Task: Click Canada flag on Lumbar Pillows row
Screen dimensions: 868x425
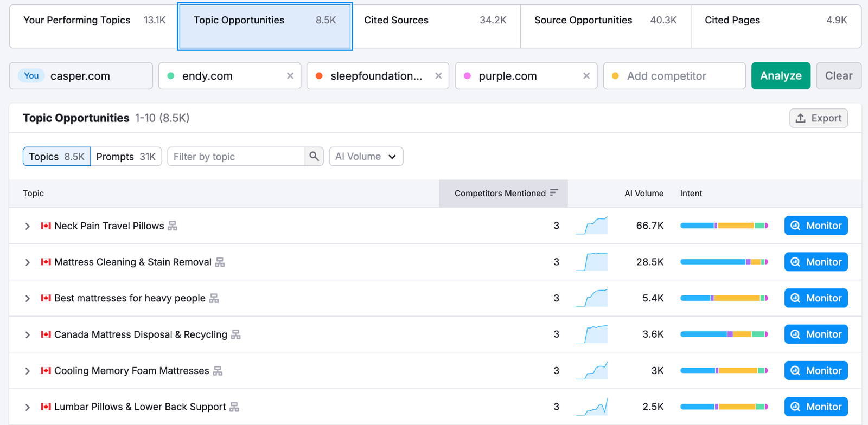Action: click(x=46, y=407)
